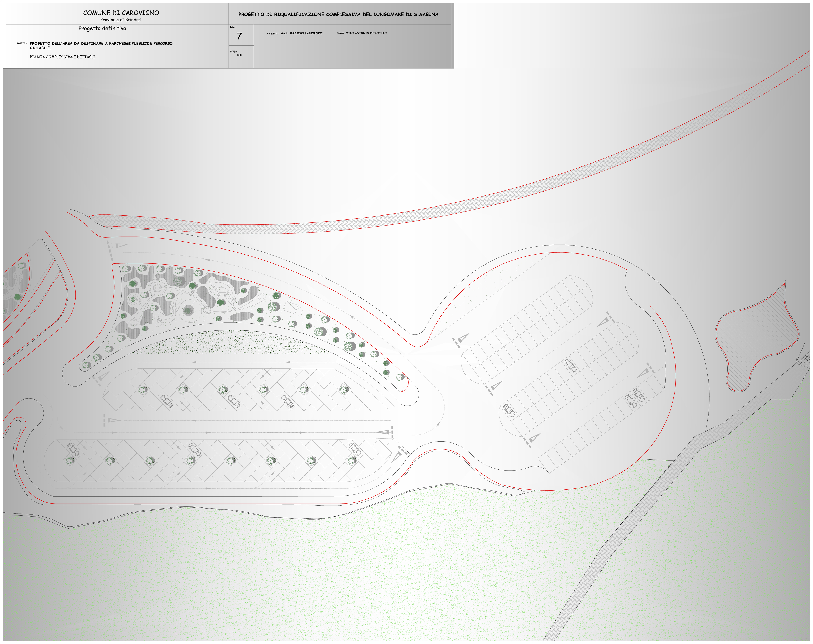Click the single car in middle row of circular lot
Viewport: 813px width, 644px height.
(571, 365)
